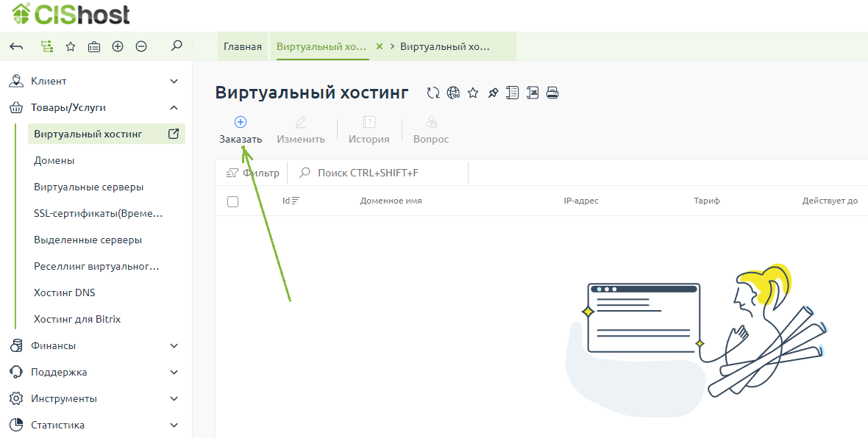Open the Фильтр panel

(x=252, y=173)
